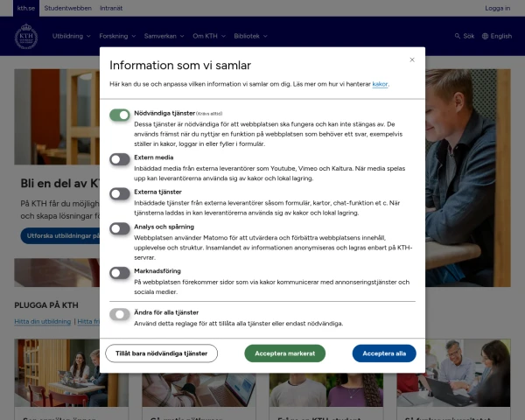Viewport: 525px width, 420px height.
Task: Click Tillåt bara nödvändiga tjänster button
Action: [161, 353]
